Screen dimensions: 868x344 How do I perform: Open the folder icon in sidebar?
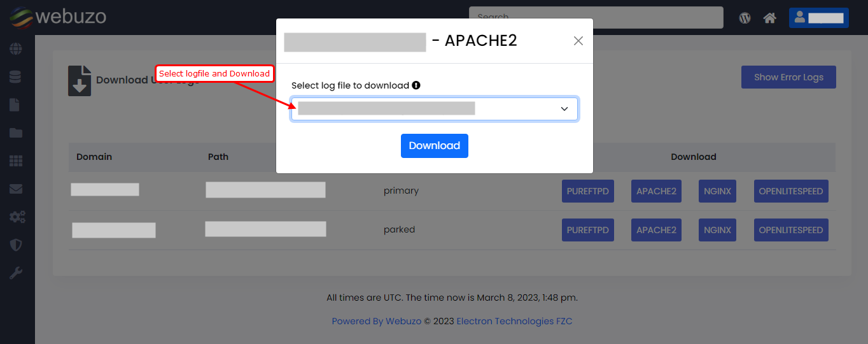[x=16, y=133]
